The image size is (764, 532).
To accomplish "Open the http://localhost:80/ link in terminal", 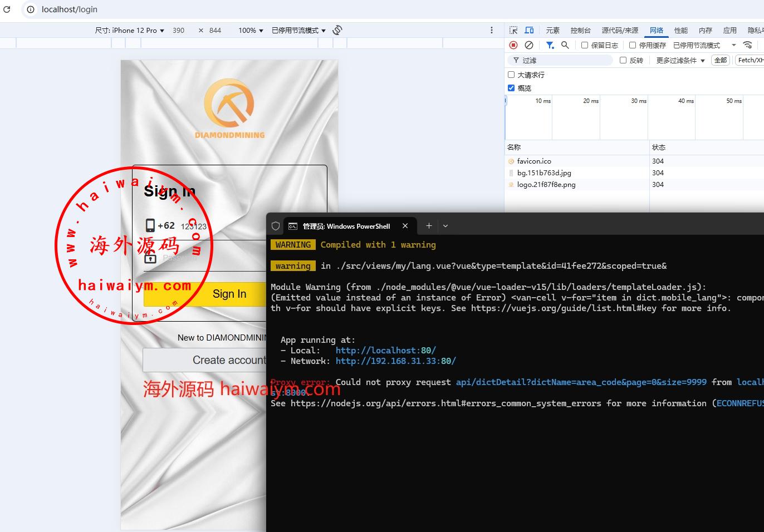I will tap(385, 351).
